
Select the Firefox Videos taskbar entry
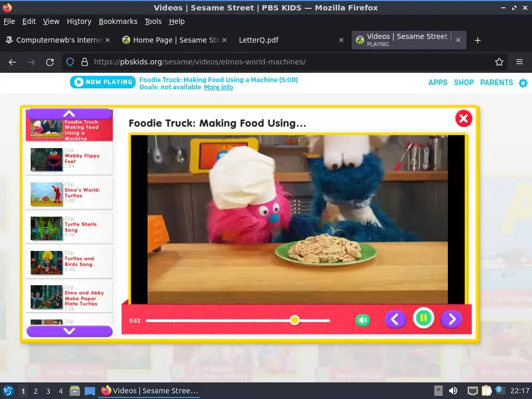(149, 391)
